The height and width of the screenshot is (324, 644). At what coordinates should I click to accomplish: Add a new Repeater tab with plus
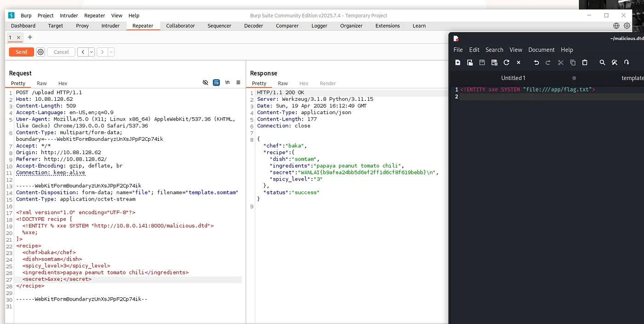tap(30, 37)
